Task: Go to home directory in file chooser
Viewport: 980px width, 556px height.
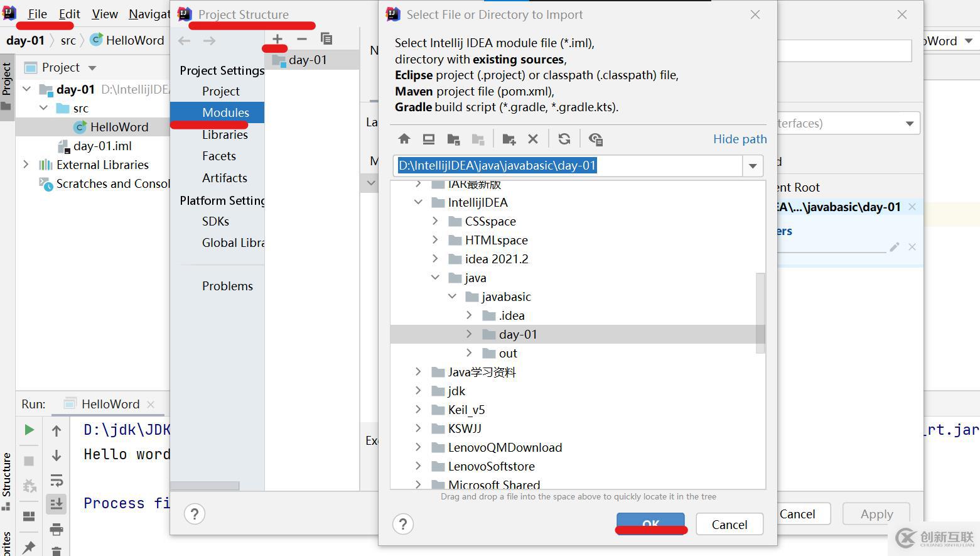Action: click(x=404, y=139)
